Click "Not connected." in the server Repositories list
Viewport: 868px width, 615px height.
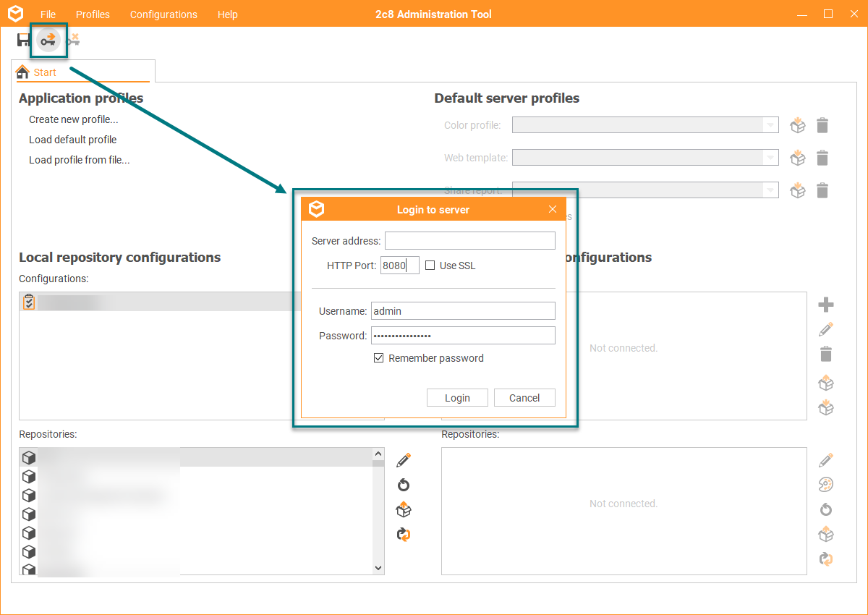point(624,504)
